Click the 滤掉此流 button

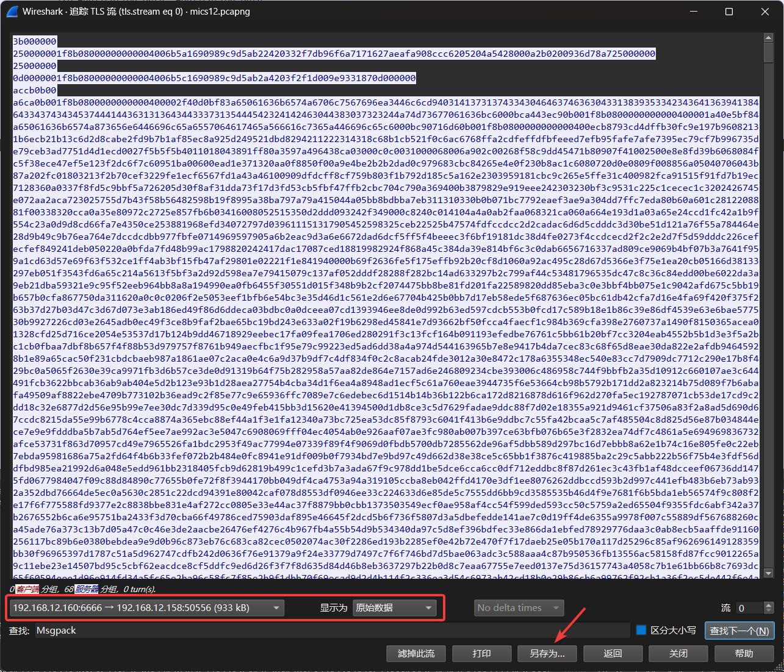(416, 653)
